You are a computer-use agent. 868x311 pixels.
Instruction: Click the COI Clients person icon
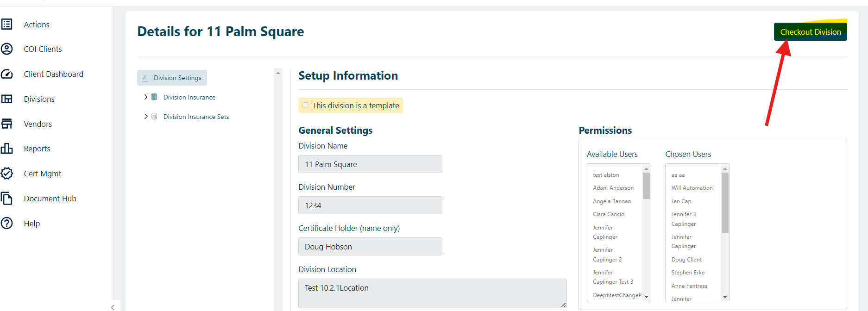pos(7,49)
